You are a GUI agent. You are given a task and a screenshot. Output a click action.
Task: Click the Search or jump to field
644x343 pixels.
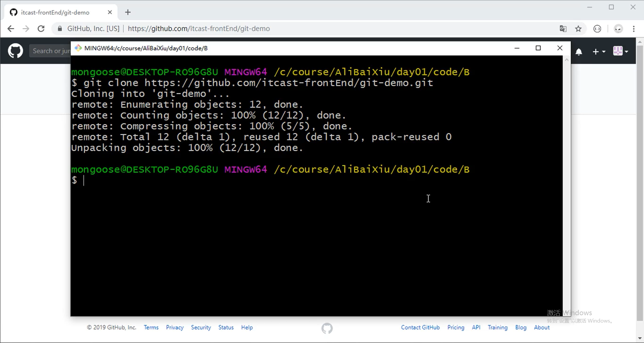click(50, 51)
